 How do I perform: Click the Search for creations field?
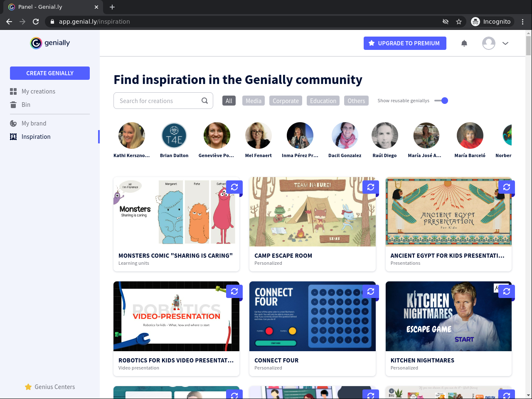(x=163, y=101)
